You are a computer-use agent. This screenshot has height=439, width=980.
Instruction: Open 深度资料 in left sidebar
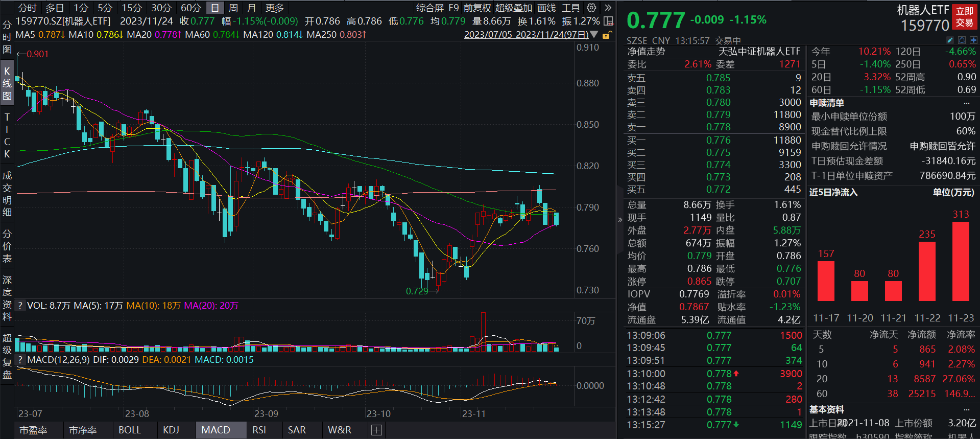[x=7, y=298]
